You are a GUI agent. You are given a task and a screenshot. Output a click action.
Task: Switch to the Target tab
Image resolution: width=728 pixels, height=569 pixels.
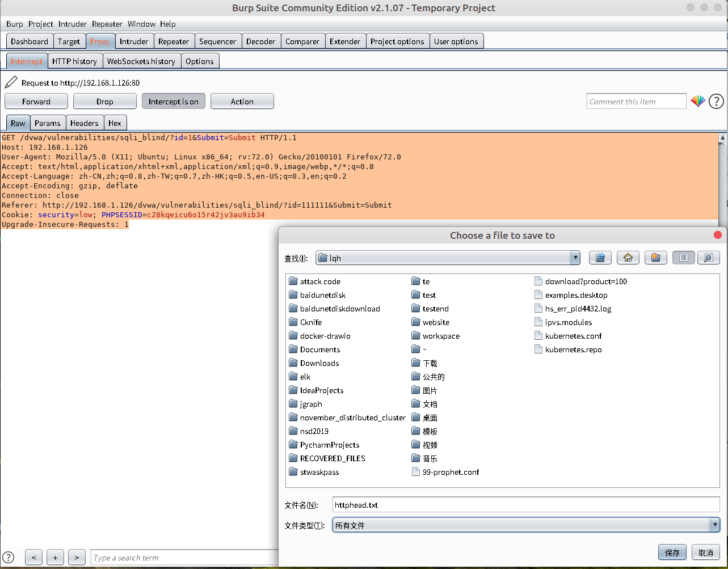tap(69, 41)
